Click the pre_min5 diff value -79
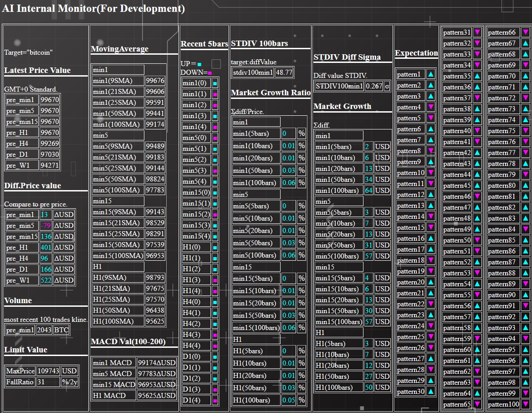 pyautogui.click(x=45, y=226)
